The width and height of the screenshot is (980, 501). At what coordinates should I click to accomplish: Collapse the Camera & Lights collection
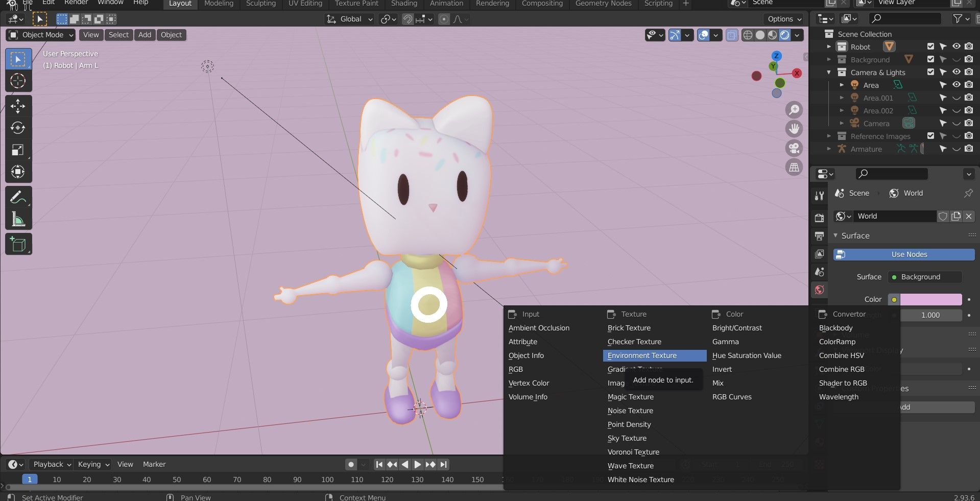(x=829, y=73)
